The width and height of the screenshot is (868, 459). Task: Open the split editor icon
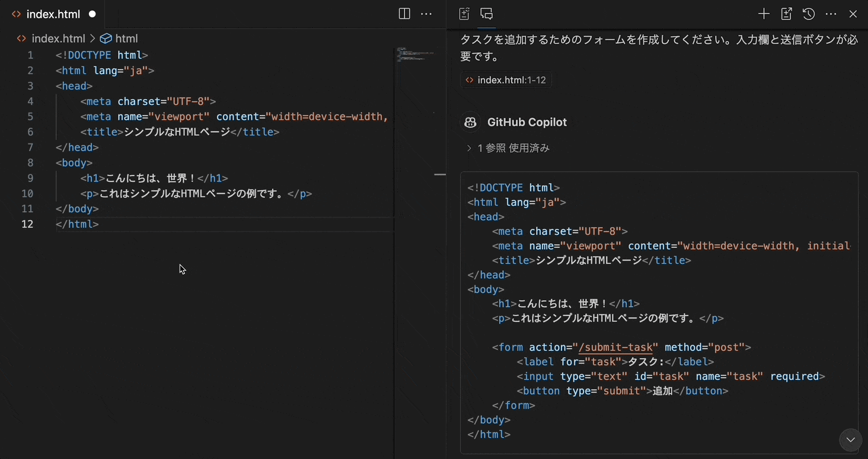click(404, 14)
